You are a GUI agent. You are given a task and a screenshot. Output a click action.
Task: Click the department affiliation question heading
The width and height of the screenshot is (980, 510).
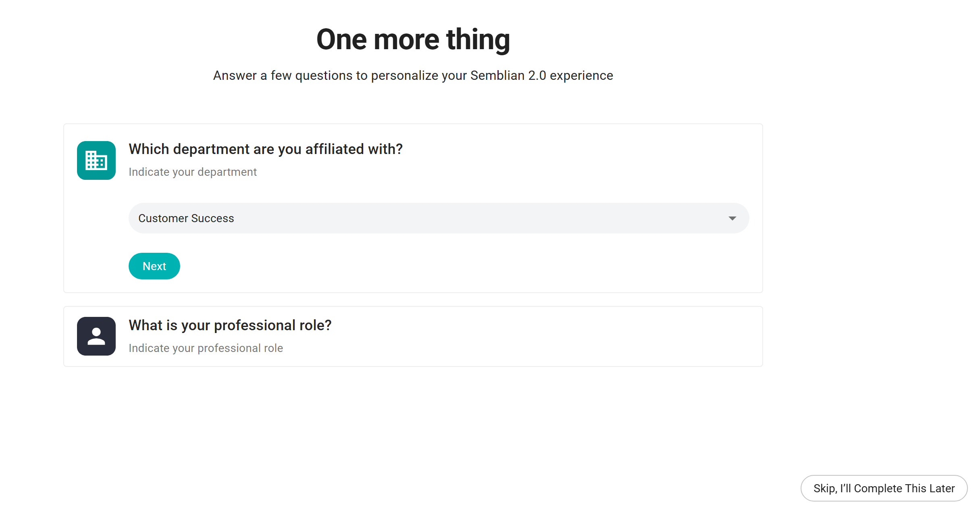pyautogui.click(x=265, y=149)
